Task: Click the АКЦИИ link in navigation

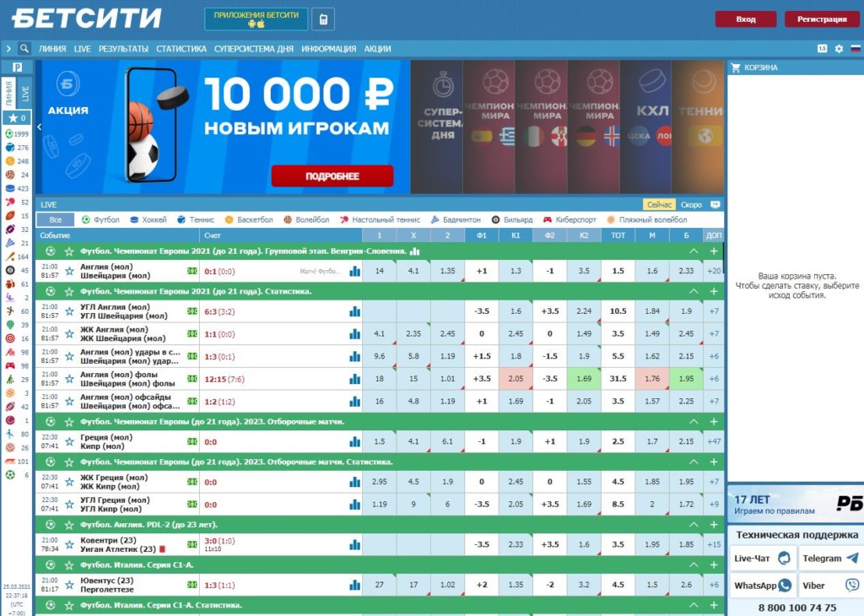Action: (x=377, y=48)
